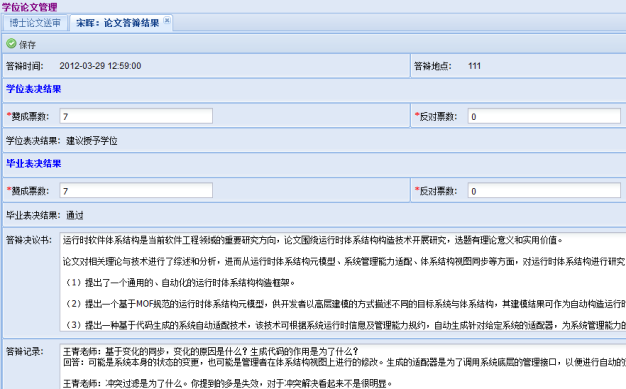Screen dimensions: 626x389
Task: Close the 论文答辩结果 tab
Action: point(167,20)
